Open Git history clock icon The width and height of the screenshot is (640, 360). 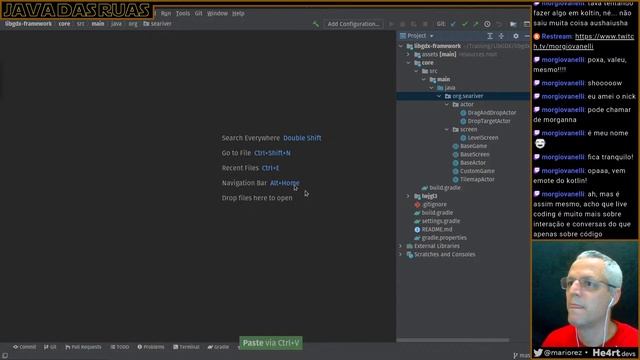tap(487, 24)
